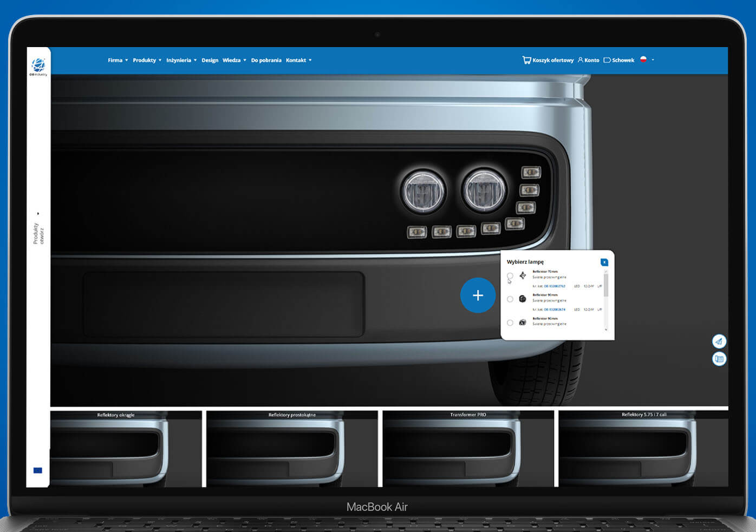Go to Do pobrania menu item

[x=266, y=60]
